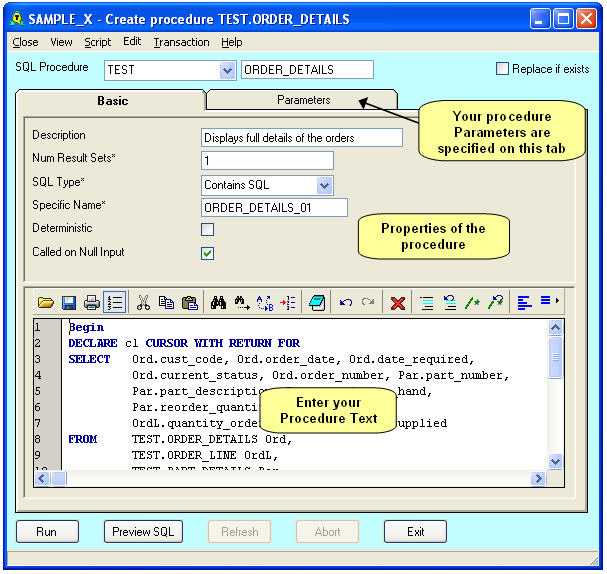This screenshot has width=607, height=574.
Task: Click the paste clipboard icon
Action: point(190,302)
